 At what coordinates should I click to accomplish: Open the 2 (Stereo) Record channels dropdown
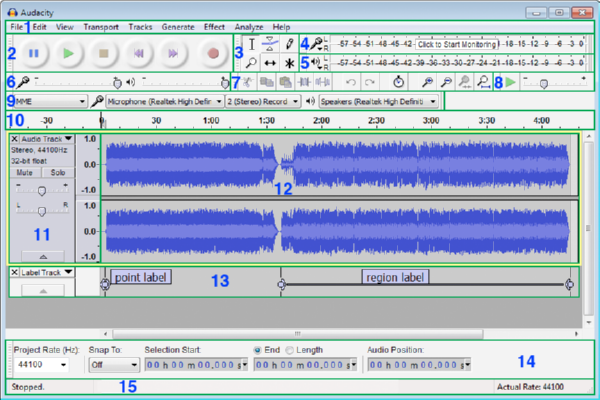point(263,101)
